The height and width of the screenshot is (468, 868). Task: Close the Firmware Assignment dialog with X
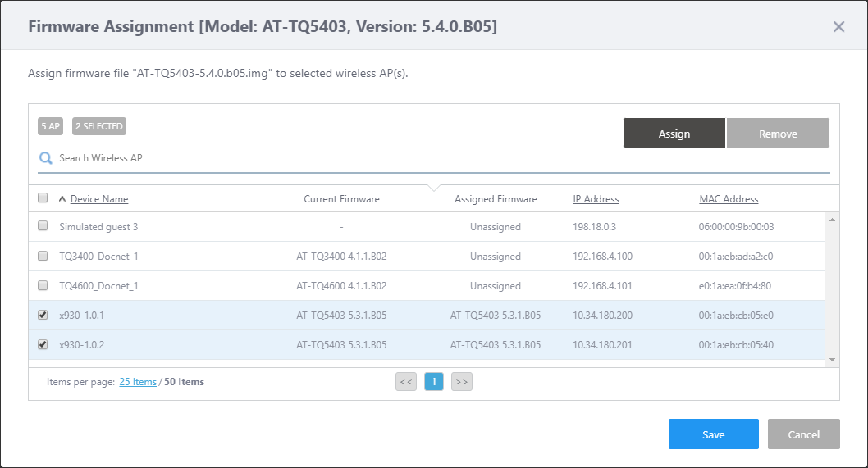click(838, 27)
